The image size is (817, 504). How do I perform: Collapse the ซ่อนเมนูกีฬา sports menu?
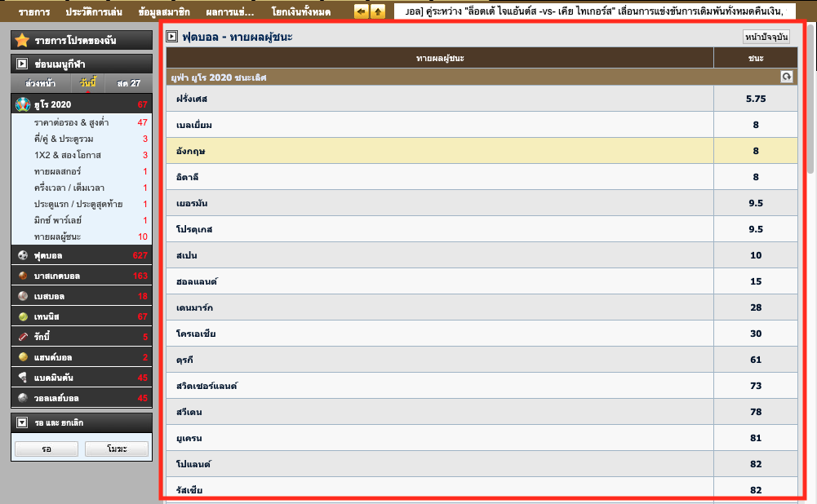pos(22,64)
